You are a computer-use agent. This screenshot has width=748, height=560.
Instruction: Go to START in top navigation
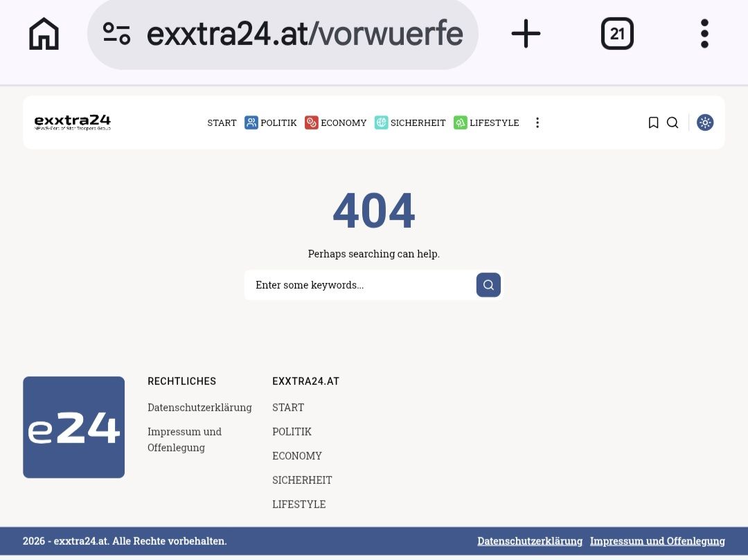(222, 123)
